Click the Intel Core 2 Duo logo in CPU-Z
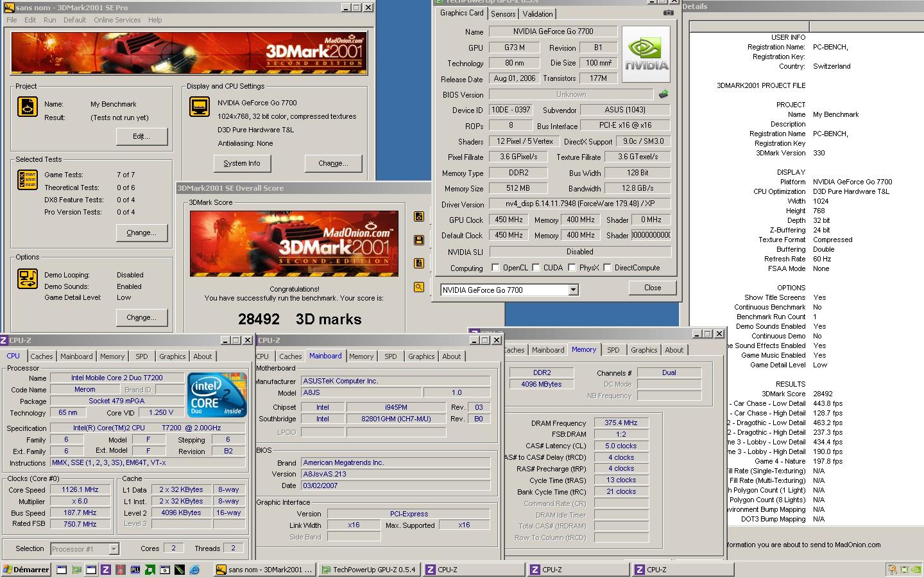The image size is (924, 578). [218, 394]
